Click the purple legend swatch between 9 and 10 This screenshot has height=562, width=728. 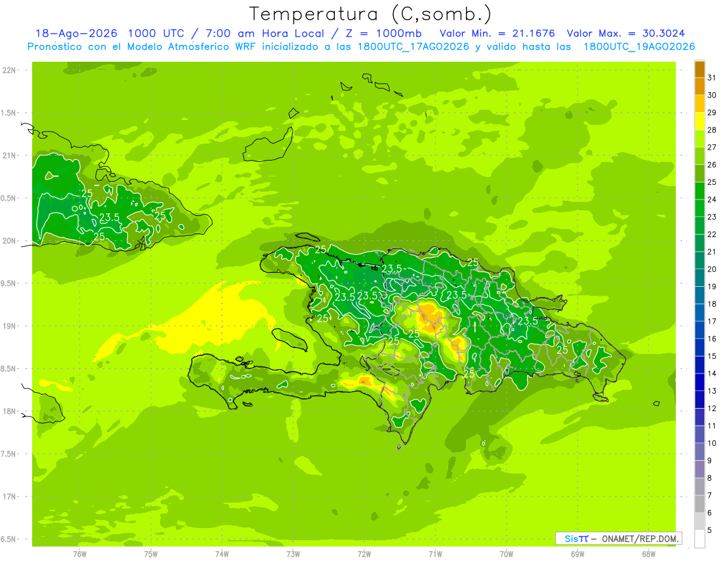point(699,452)
